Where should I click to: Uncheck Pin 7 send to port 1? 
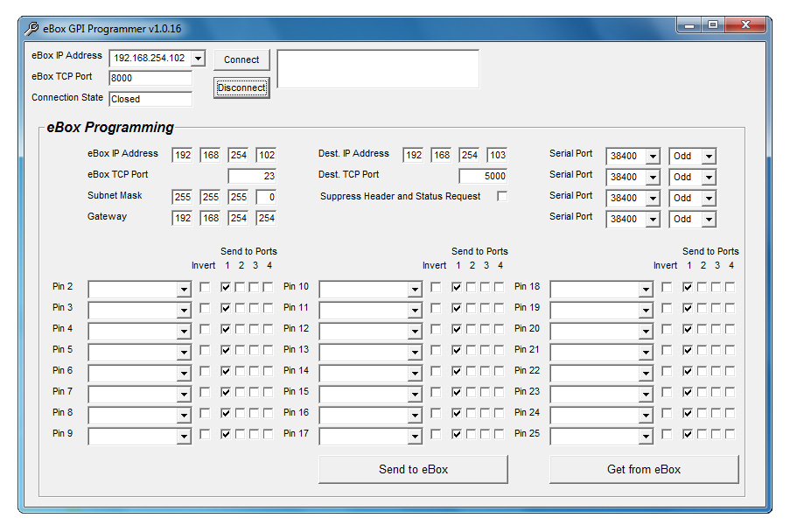pos(226,392)
